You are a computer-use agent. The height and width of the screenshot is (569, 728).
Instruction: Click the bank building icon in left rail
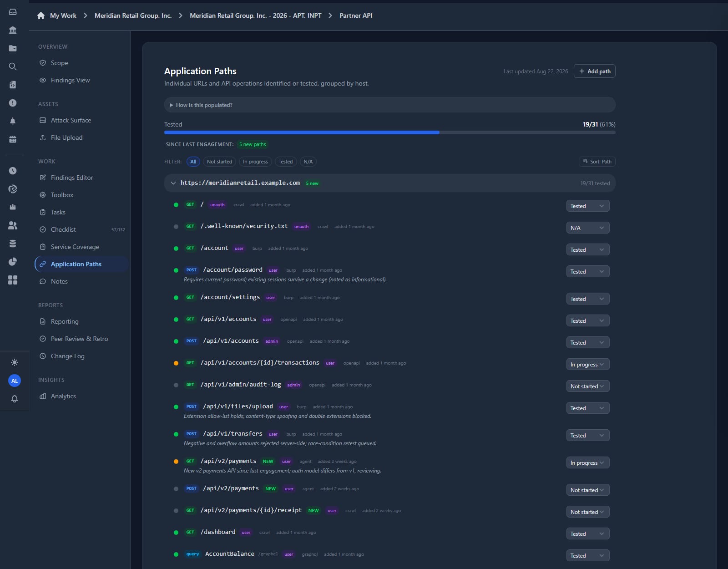click(x=13, y=30)
